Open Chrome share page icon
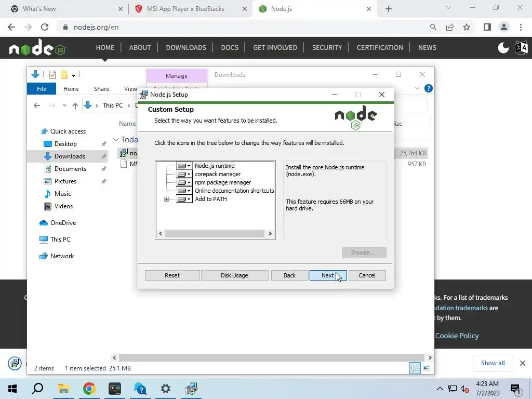Screen dimensions: 532x399 coord(450,27)
